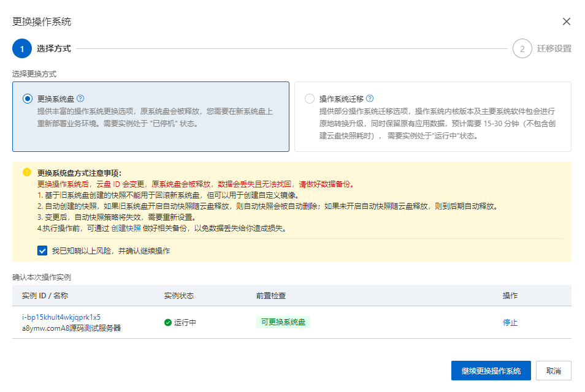Click the 继续更换操作系统 button
The width and height of the screenshot is (585, 392).
tap(491, 371)
